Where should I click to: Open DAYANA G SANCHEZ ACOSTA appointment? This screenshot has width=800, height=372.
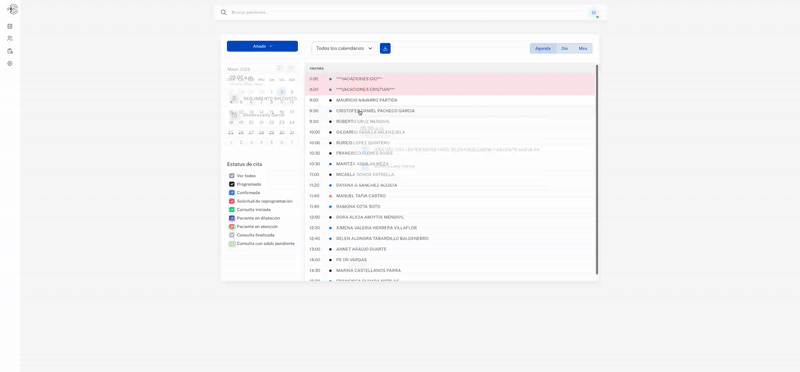coord(450,185)
